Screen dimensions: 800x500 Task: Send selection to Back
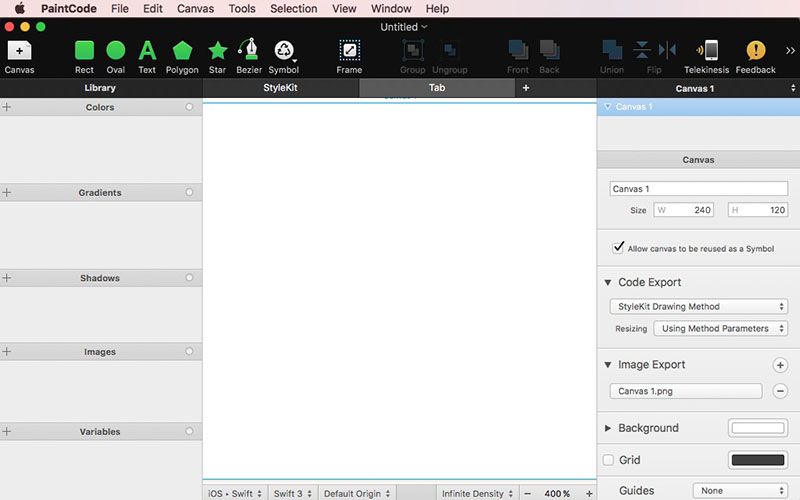point(549,57)
